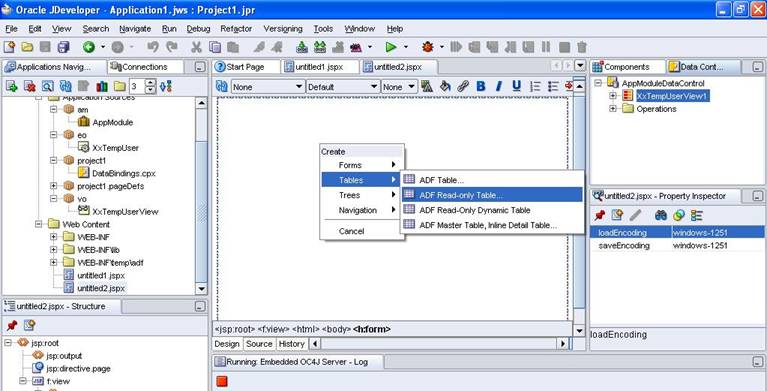
Task: Click the refresh icon in editor toolbar
Action: [x=222, y=87]
